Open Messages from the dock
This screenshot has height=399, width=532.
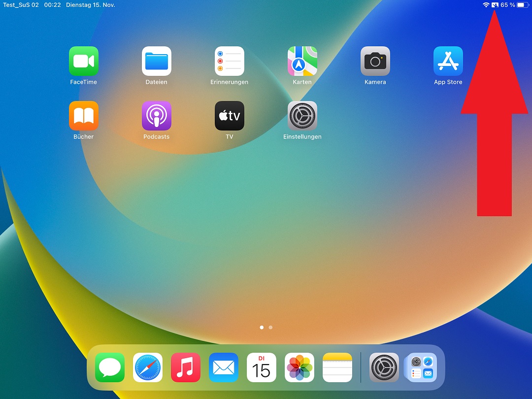pyautogui.click(x=109, y=367)
